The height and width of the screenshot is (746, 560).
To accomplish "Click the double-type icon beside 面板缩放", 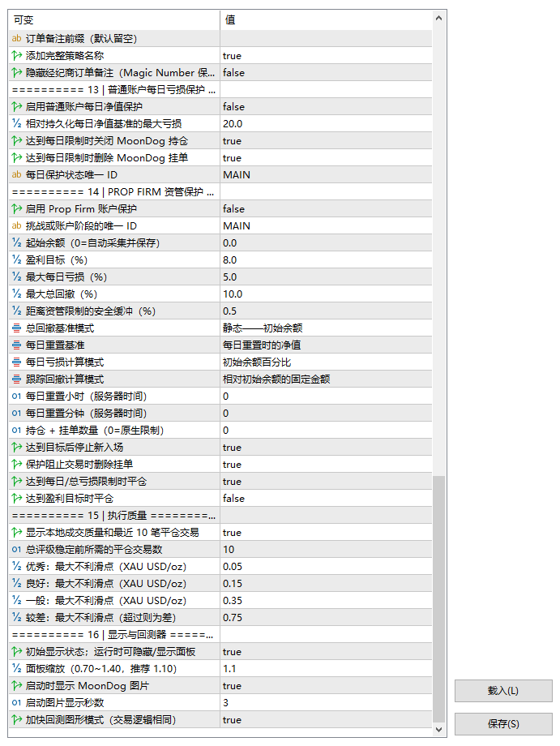I will [17, 669].
